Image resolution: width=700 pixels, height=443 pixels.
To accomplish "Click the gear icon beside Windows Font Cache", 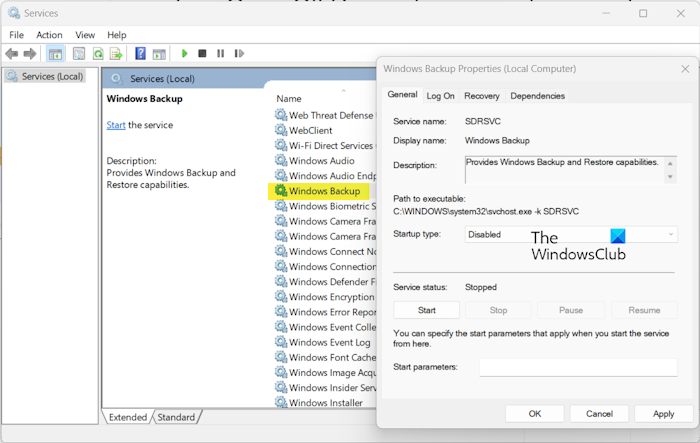I will (281, 357).
